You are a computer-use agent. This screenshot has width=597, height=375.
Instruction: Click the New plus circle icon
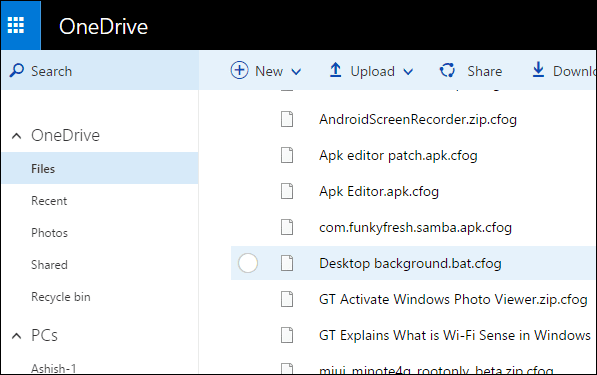pyautogui.click(x=239, y=70)
